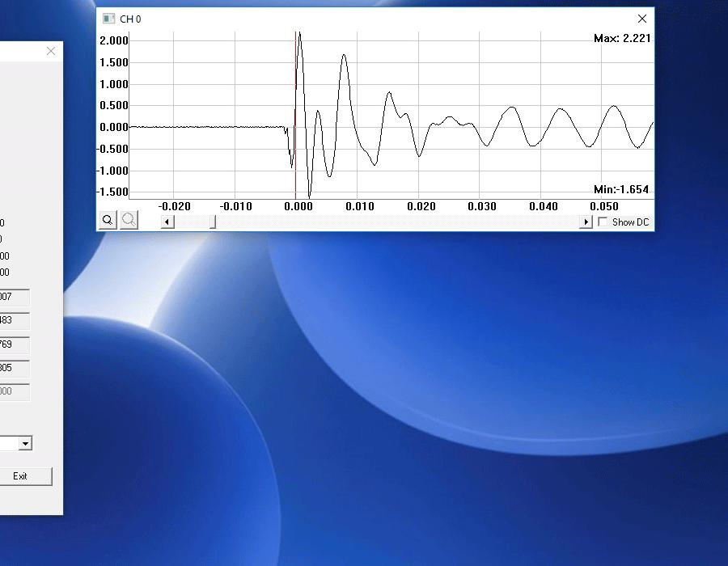Click the scrollbar right arrow button
This screenshot has height=566, width=728.
click(586, 222)
